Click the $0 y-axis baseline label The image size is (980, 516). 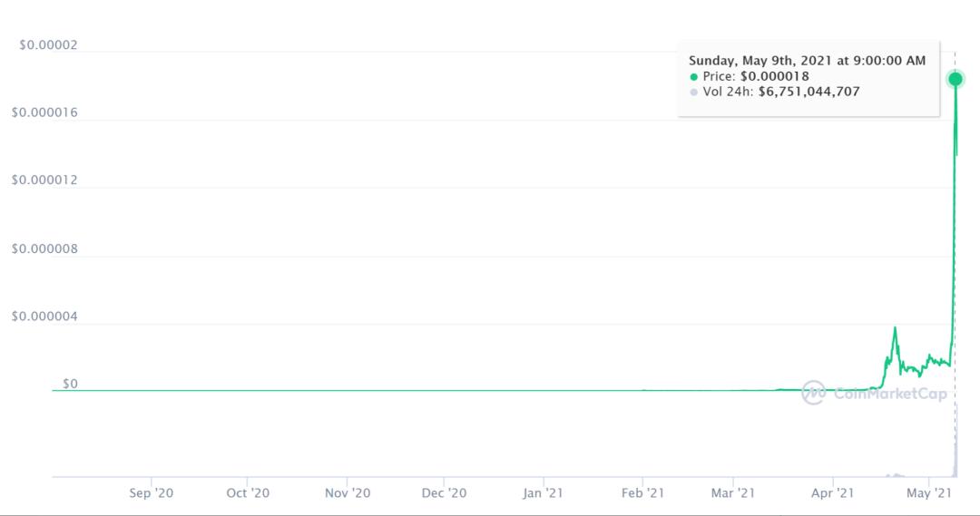click(x=70, y=385)
